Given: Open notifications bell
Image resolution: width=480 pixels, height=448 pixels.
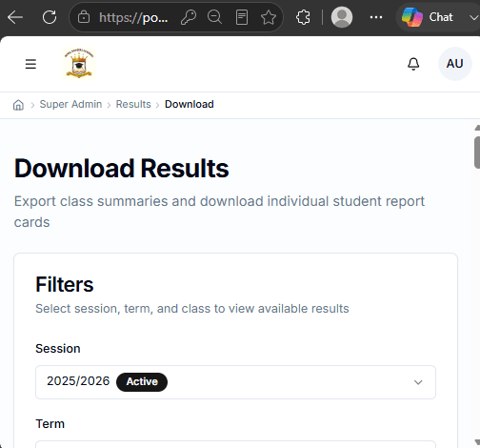Looking at the screenshot, I should coord(413,64).
